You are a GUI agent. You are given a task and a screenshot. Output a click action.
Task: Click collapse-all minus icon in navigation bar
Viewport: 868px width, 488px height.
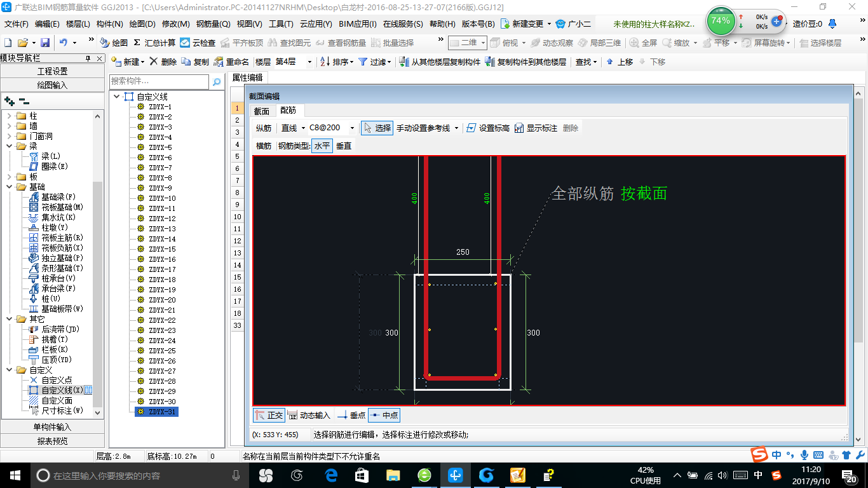(24, 100)
